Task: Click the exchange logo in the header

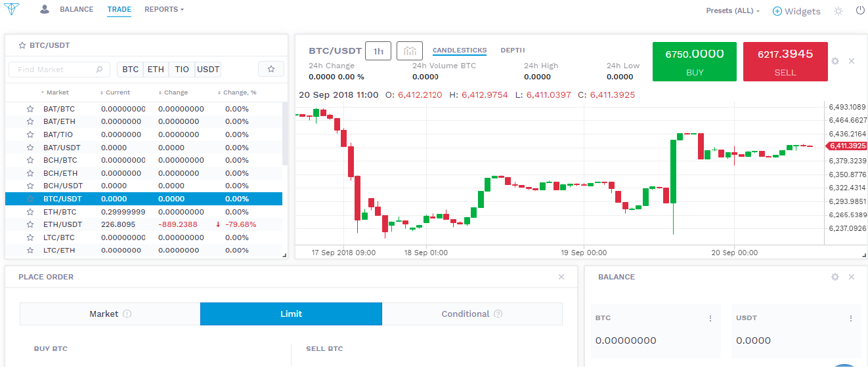Action: coord(12,10)
